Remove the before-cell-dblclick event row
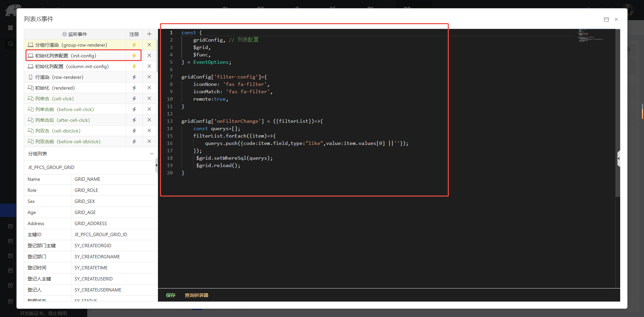Image resolution: width=644 pixels, height=317 pixels. tap(149, 141)
